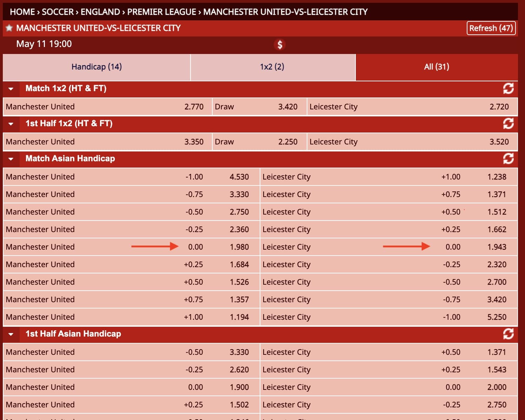Screen dimensions: 525x420
Task: Pick Manchester United first half at 3.350
Action: [x=107, y=142]
